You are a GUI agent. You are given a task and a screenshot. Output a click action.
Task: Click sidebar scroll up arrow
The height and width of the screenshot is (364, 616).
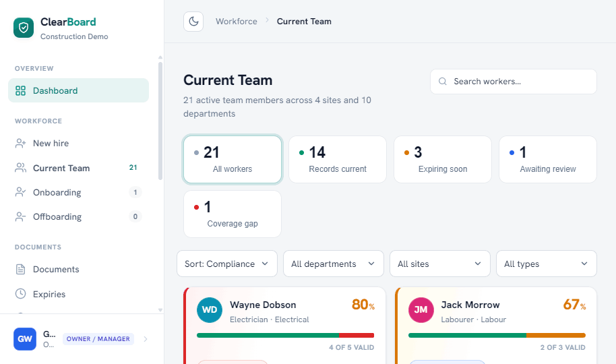tap(160, 57)
